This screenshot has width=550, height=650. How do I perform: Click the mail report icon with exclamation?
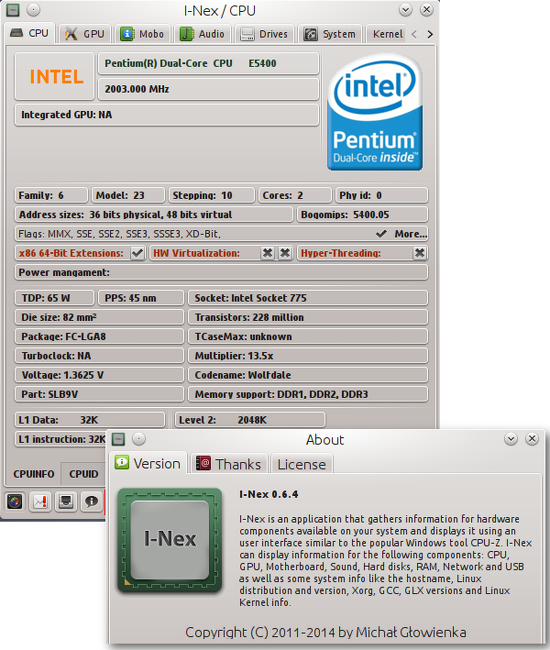[40, 502]
